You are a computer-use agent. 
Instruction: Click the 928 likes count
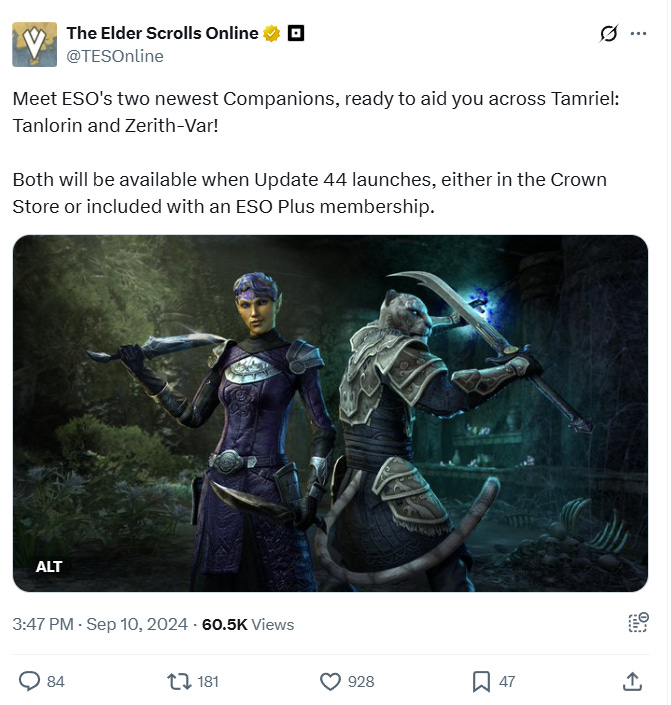coord(361,682)
